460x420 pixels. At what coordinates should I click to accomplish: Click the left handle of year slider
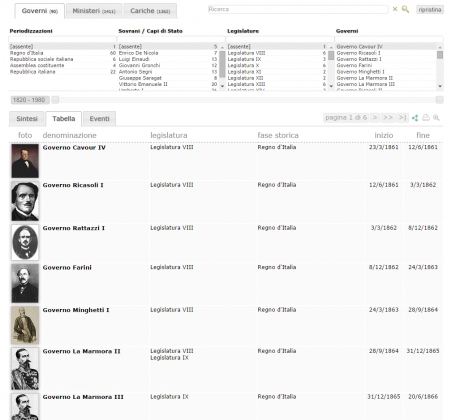(x=55, y=100)
